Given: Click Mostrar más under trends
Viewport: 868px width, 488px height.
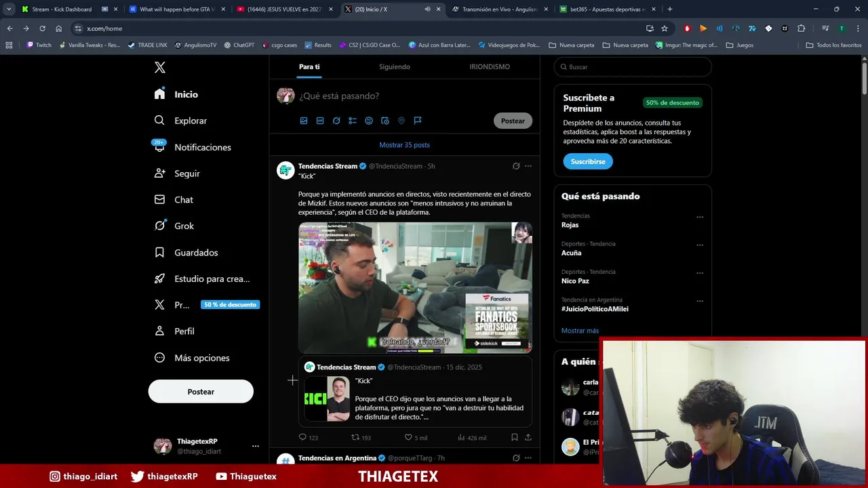Looking at the screenshot, I should point(580,331).
